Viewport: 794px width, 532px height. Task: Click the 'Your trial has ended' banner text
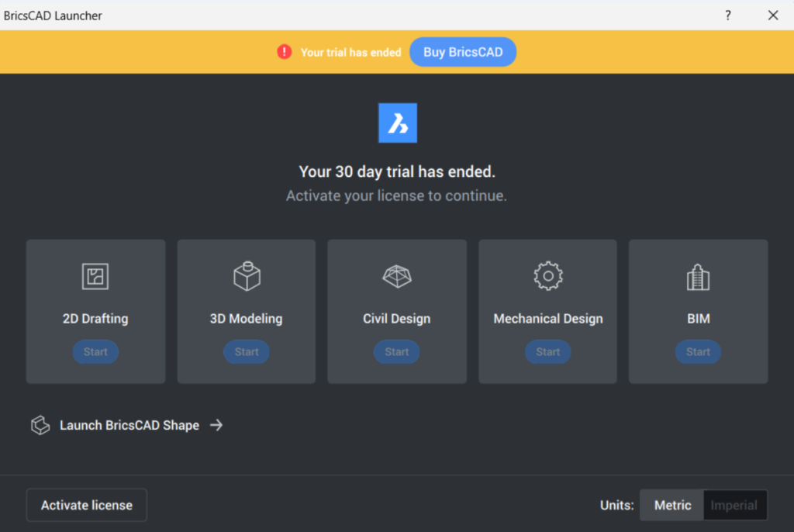tap(350, 52)
